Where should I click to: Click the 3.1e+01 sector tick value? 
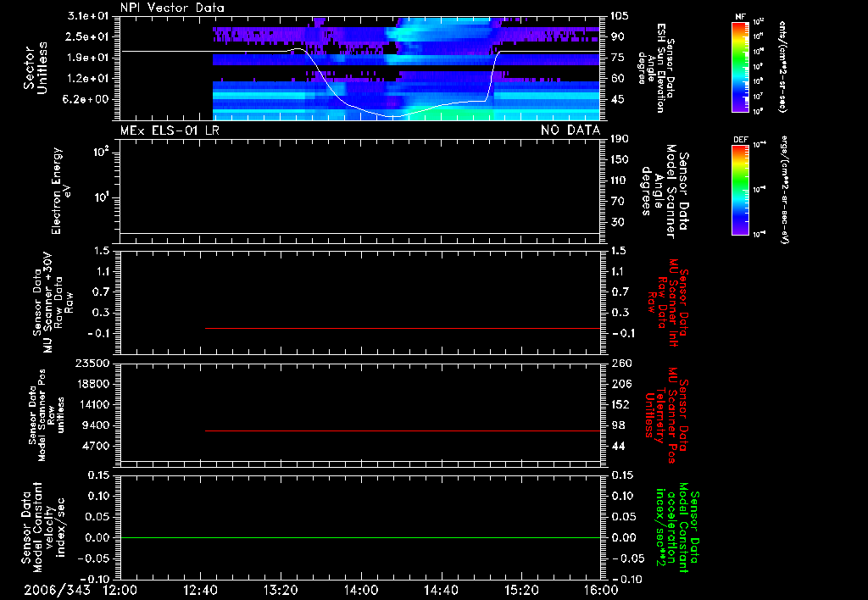[x=88, y=16]
